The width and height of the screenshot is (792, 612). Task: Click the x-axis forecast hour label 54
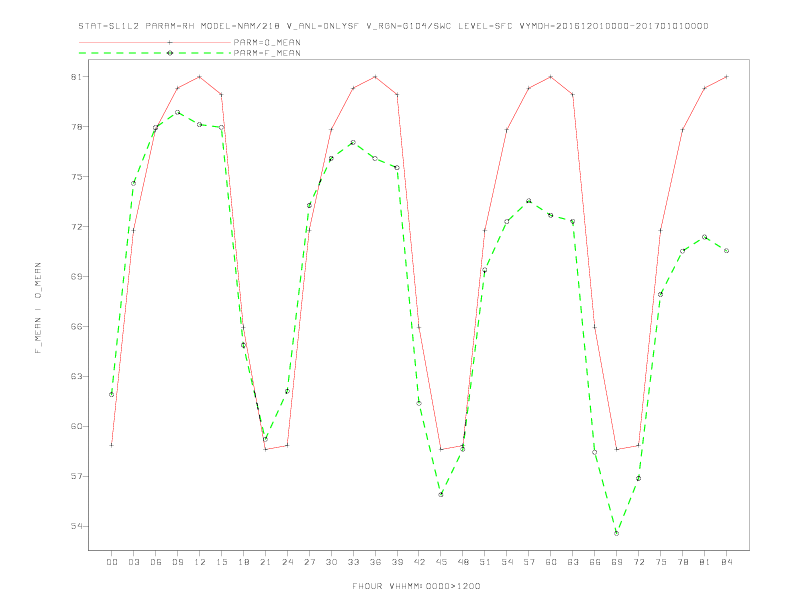507,562
